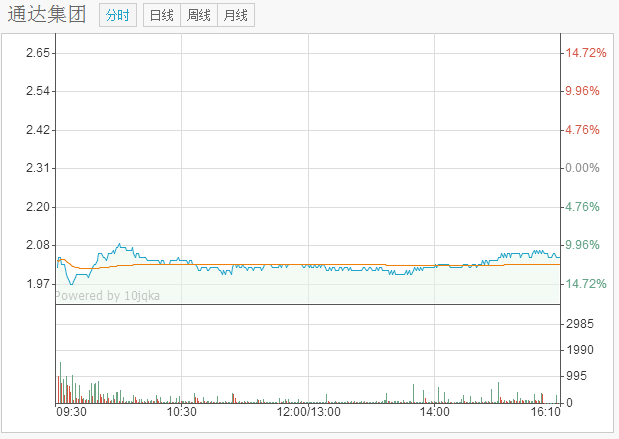The width and height of the screenshot is (619, 439).
Task: Click the 09:30 time axis label
Action: 70,411
